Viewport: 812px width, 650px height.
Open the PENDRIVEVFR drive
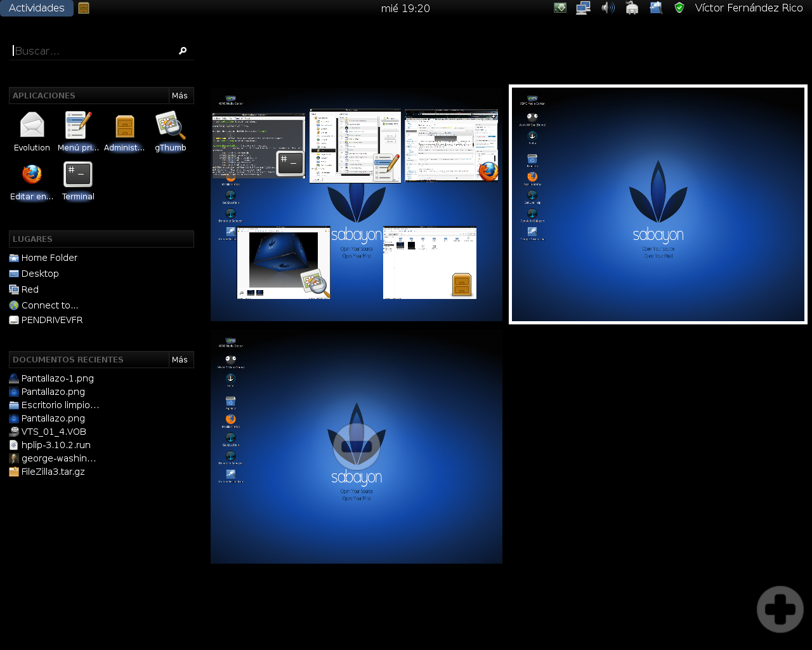(x=46, y=320)
